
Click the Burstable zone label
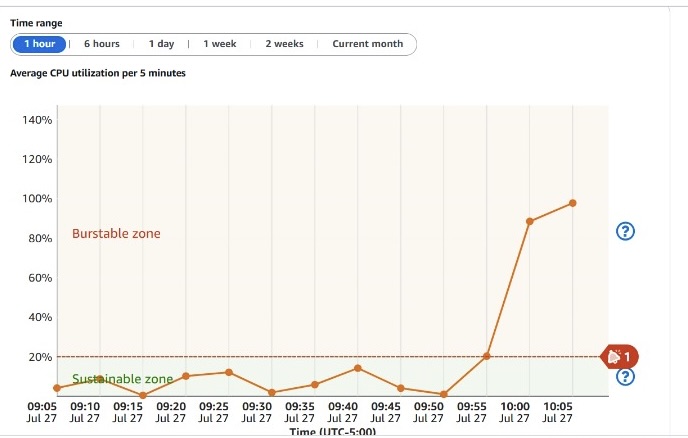[116, 234]
